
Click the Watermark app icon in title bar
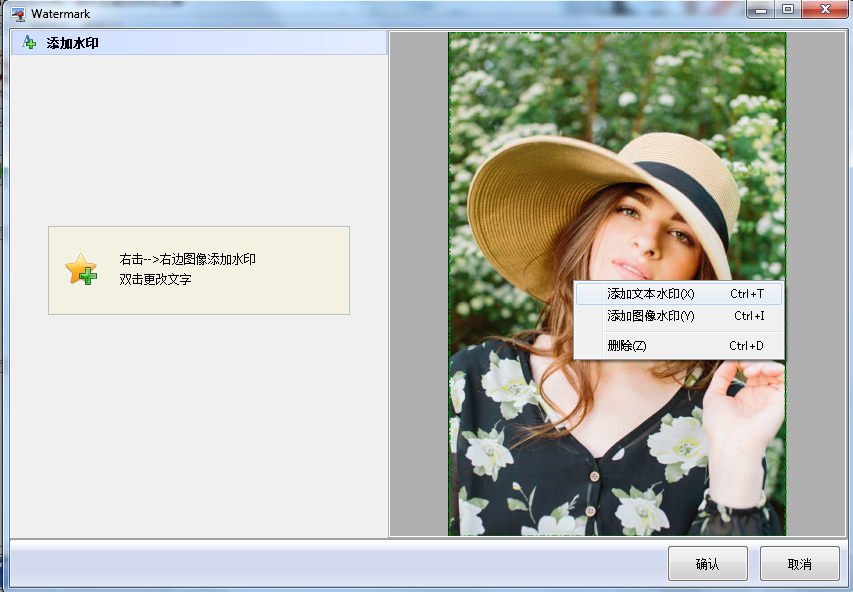[x=18, y=14]
